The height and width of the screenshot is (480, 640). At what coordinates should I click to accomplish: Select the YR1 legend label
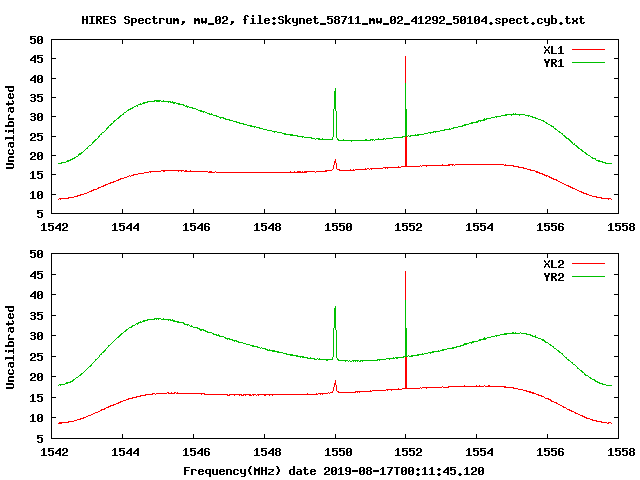553,63
